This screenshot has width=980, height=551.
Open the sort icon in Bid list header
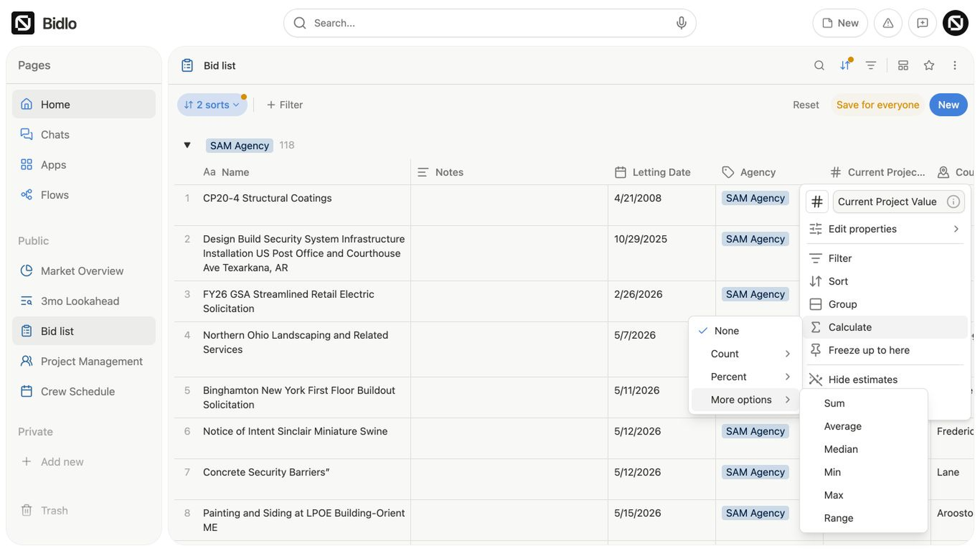pos(845,65)
